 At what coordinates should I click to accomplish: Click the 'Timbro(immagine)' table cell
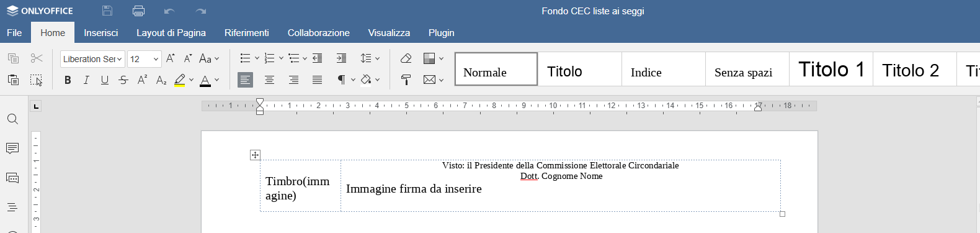[x=300, y=186]
